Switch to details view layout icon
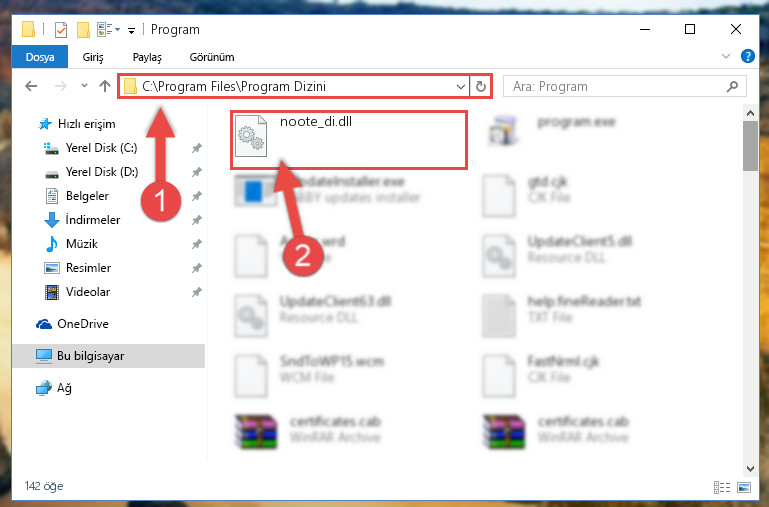769x507 pixels. pyautogui.click(x=722, y=487)
